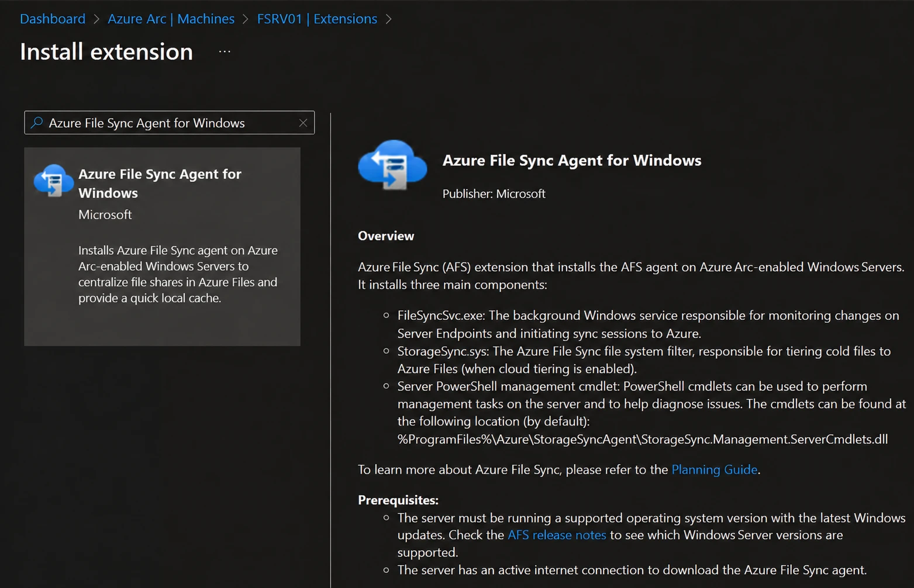
Task: Open the Planning Guide link
Action: point(714,469)
